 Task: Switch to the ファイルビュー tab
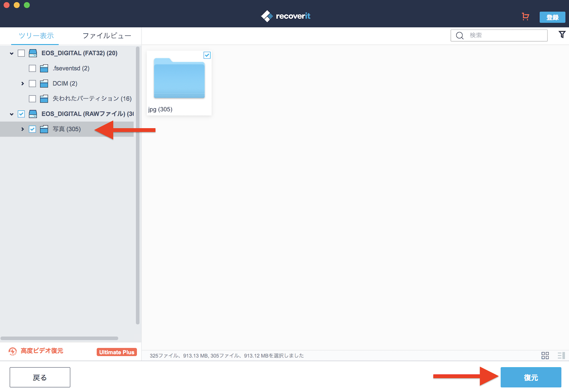(107, 36)
